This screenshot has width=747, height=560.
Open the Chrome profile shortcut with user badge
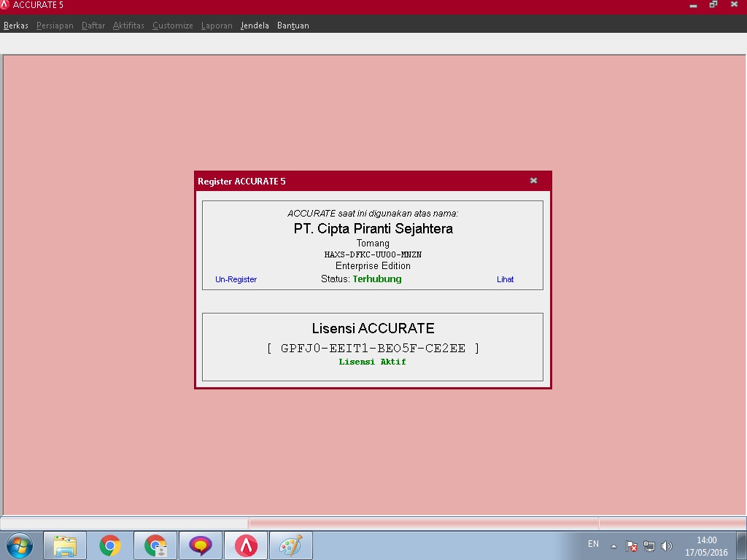point(155,545)
